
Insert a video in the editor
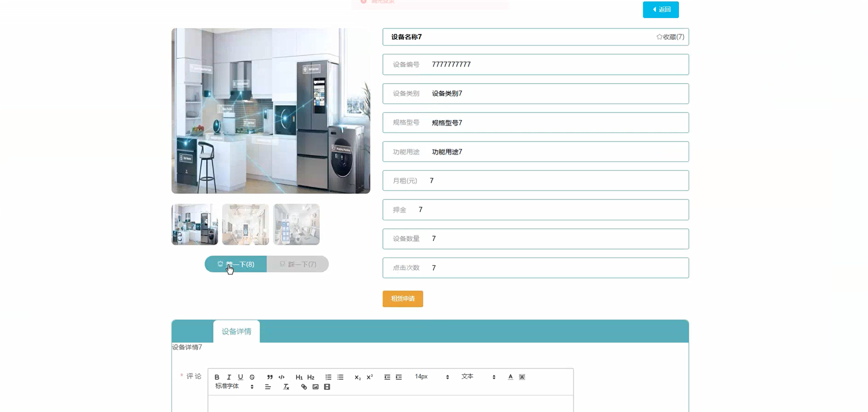327,387
